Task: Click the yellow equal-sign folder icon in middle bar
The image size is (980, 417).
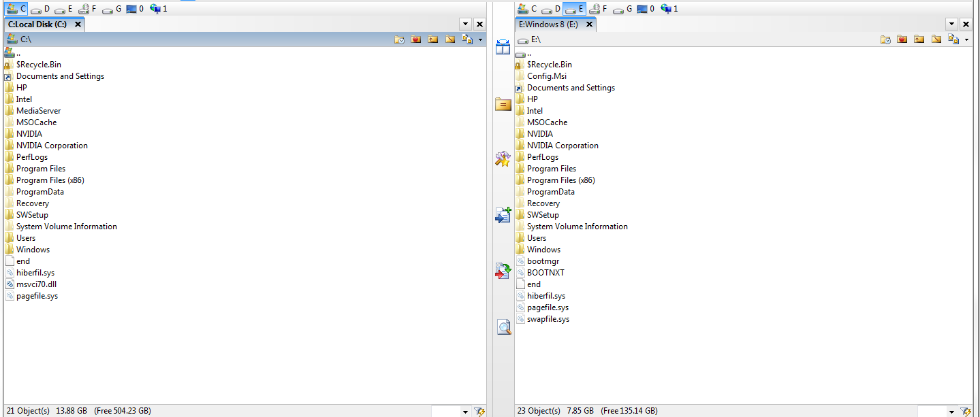Action: 503,104
